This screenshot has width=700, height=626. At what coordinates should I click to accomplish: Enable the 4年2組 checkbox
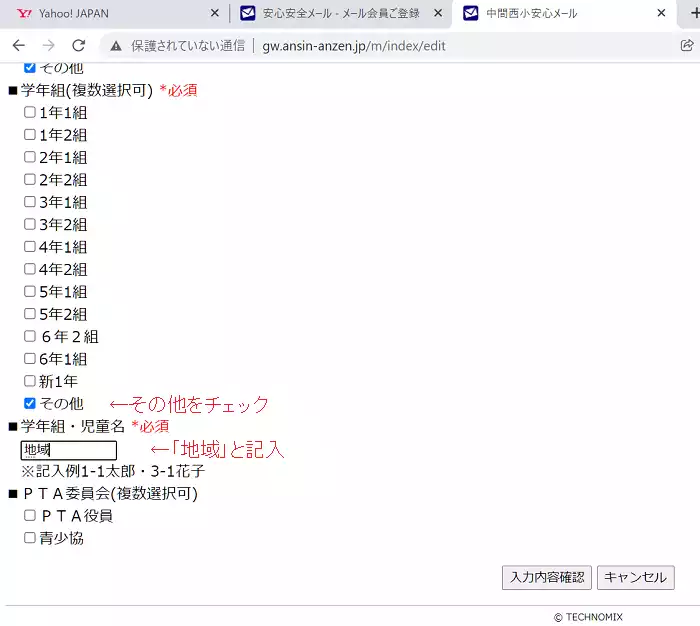(30, 269)
